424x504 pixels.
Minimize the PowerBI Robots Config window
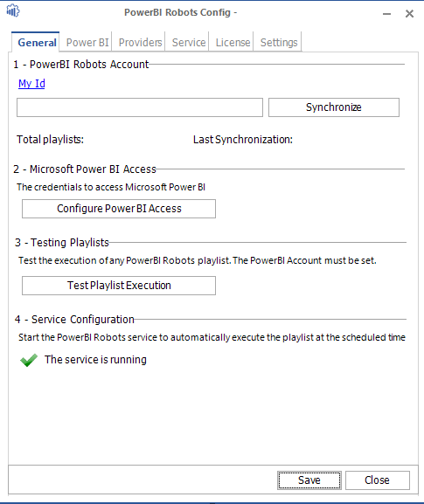point(386,14)
